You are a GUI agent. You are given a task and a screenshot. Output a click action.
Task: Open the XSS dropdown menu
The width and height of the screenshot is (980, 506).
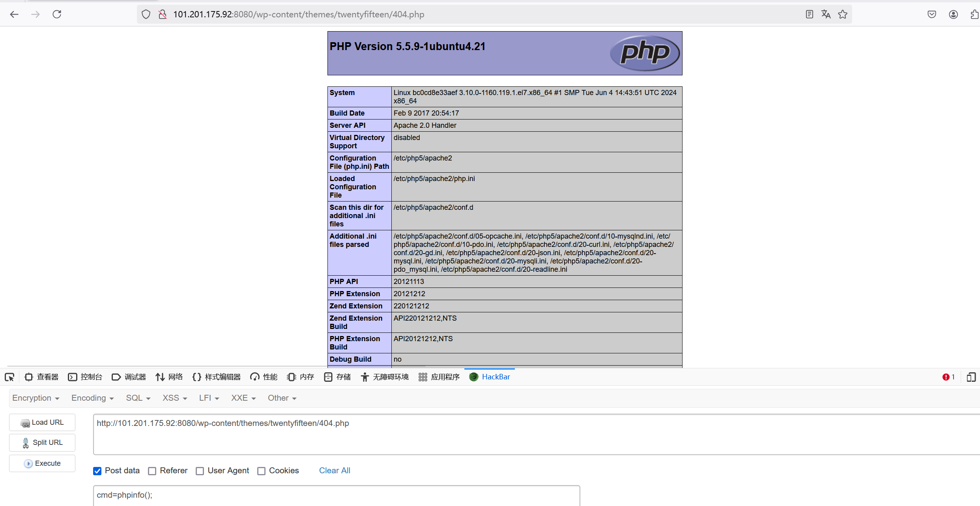pos(175,398)
